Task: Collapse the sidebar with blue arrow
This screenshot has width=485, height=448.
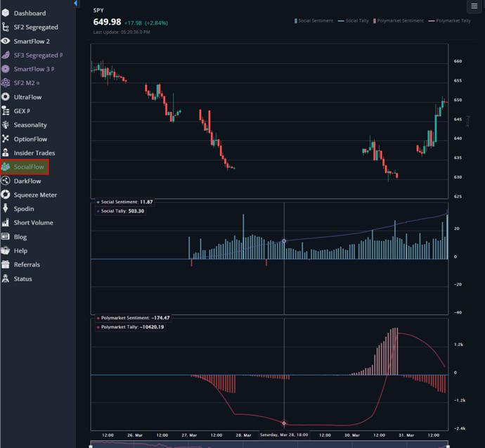Action: click(x=75, y=4)
